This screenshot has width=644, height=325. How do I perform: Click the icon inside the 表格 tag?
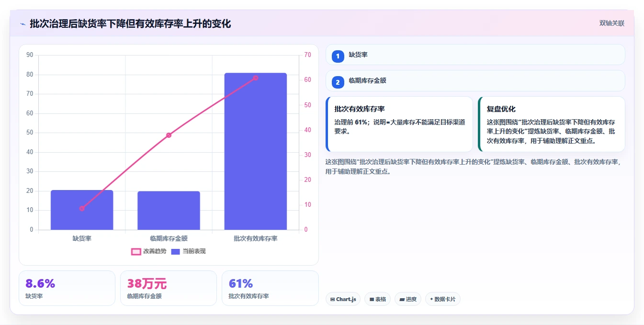tap(372, 299)
